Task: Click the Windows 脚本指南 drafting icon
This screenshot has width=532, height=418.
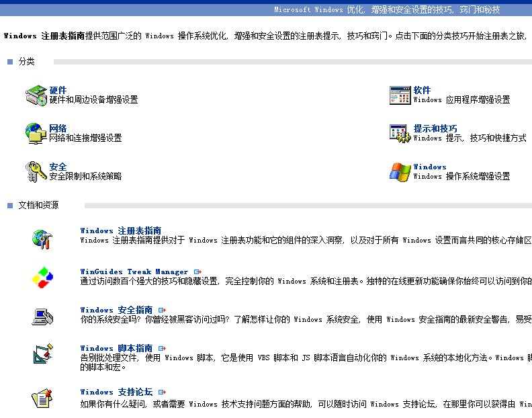Action: [x=43, y=353]
